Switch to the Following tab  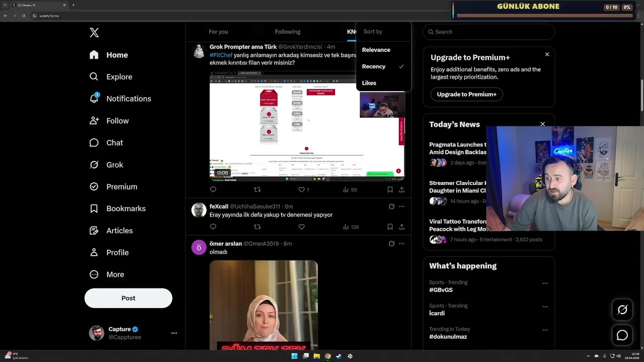tap(287, 32)
